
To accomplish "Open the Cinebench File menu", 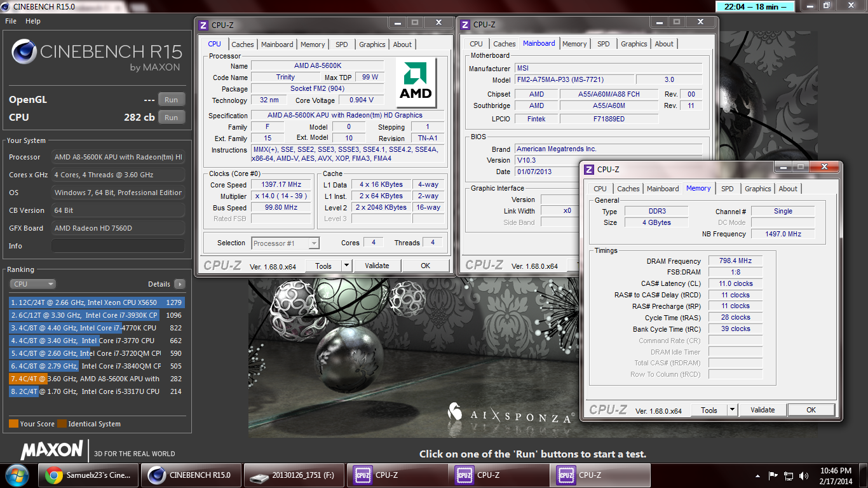I will pos(11,21).
